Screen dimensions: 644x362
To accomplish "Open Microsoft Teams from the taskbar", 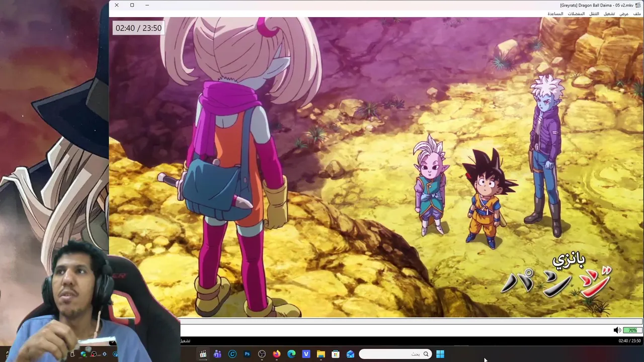I will tap(217, 354).
